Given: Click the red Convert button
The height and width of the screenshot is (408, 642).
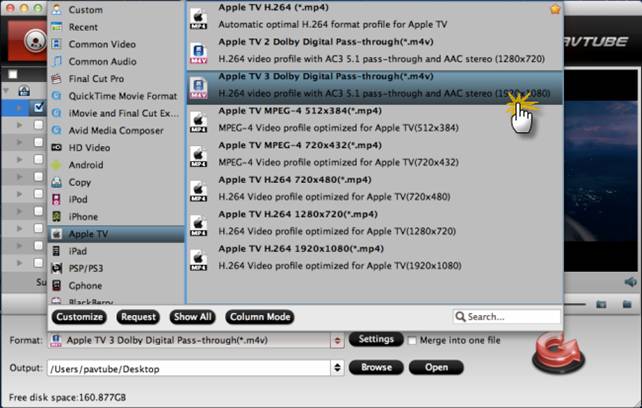Looking at the screenshot, I should (x=558, y=353).
